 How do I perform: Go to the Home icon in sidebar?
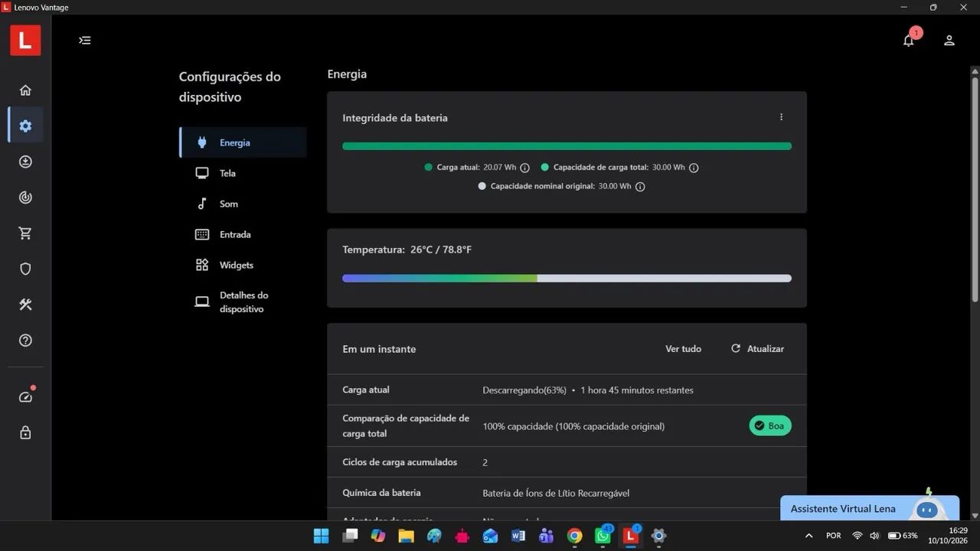point(25,90)
